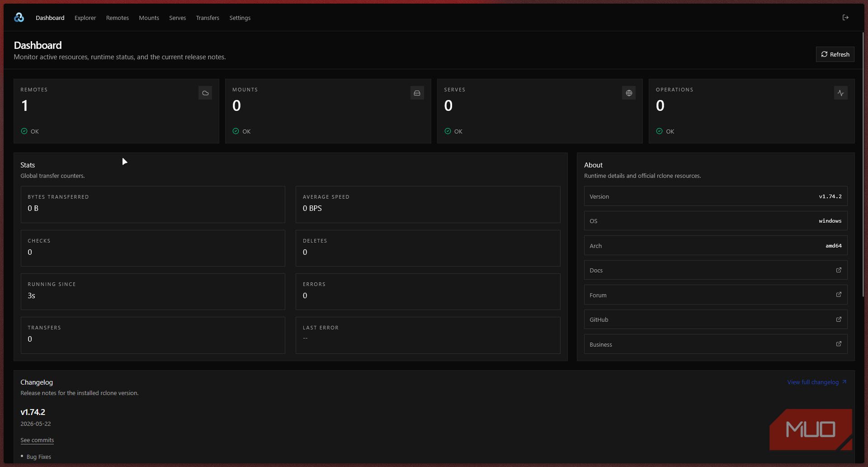Click the Bytes Transferred value 0 B
Screen dimensions: 868x467
click(33, 208)
